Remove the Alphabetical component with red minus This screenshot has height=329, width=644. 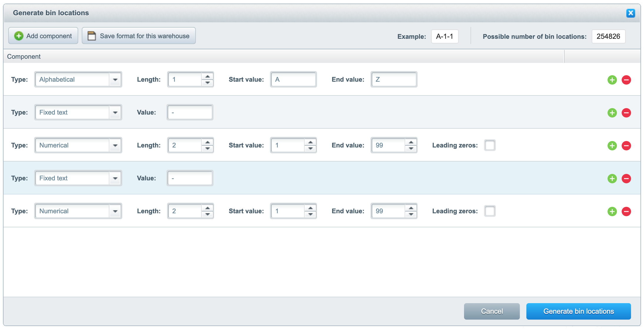coord(626,80)
